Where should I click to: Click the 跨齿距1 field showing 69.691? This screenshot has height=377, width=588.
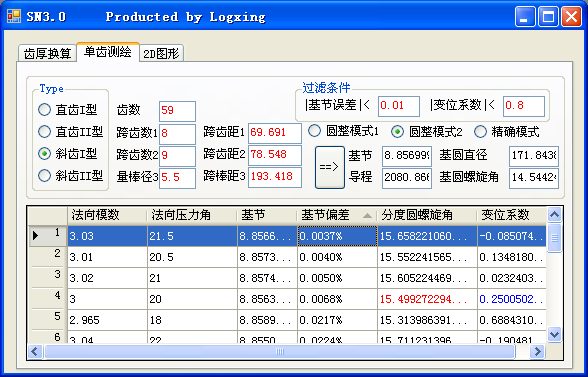pos(275,133)
